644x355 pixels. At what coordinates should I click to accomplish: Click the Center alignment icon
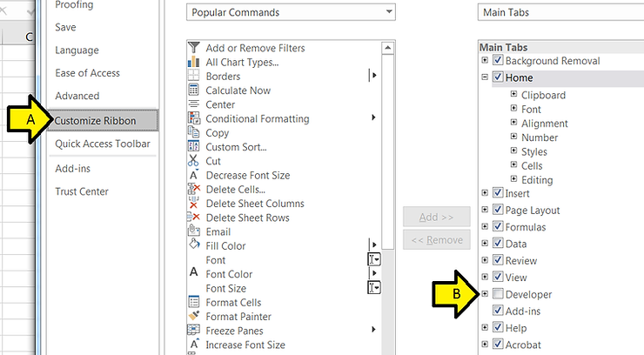193,104
